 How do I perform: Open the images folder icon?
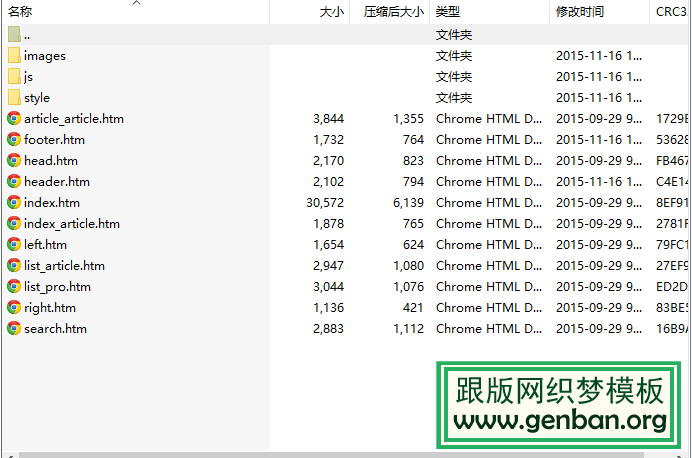tap(14, 56)
